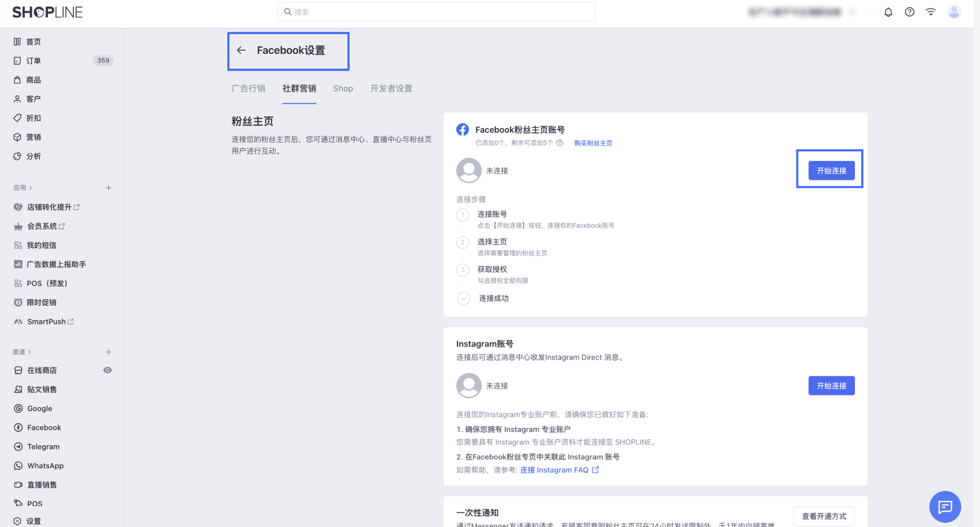Click the 设置 settings gear icon
Image resolution: width=980 pixels, height=527 pixels.
point(17,521)
